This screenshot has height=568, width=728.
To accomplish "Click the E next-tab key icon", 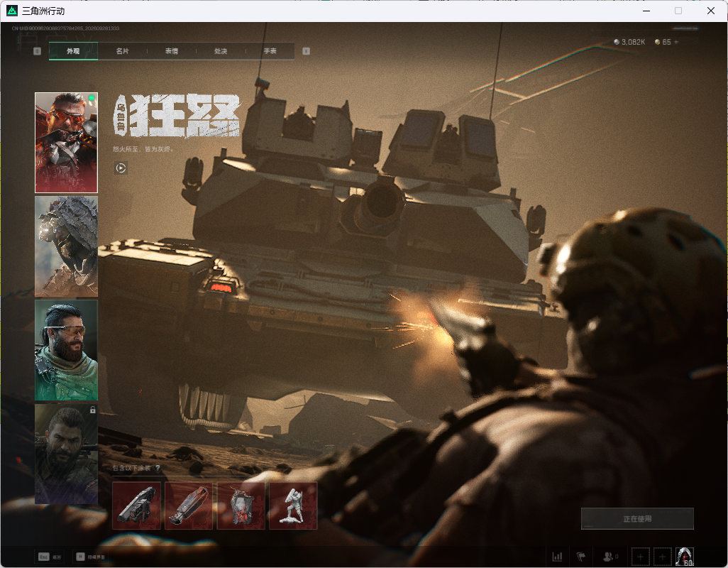I will (x=306, y=51).
